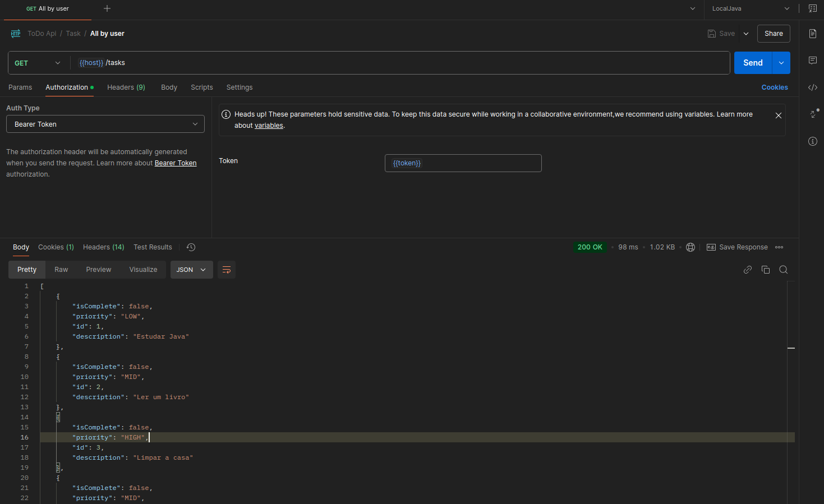Click the "Estudar Java" description value
The height and width of the screenshot is (504, 824).
tap(161, 336)
